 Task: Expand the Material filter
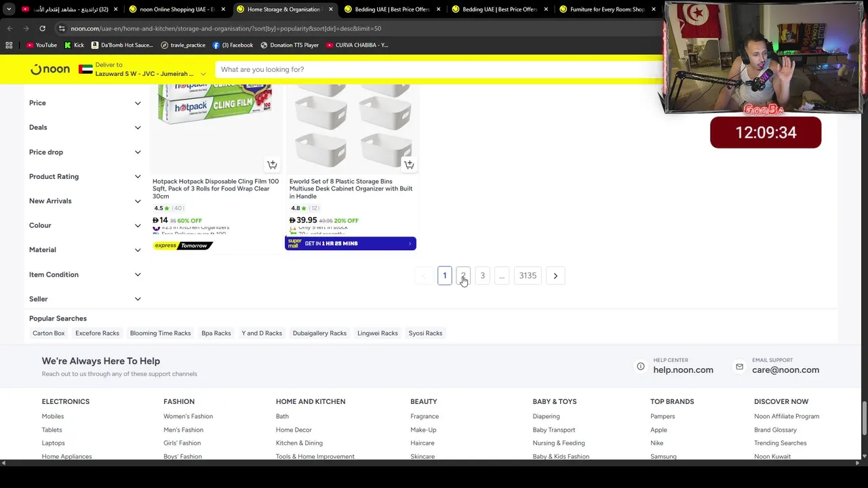tap(85, 249)
